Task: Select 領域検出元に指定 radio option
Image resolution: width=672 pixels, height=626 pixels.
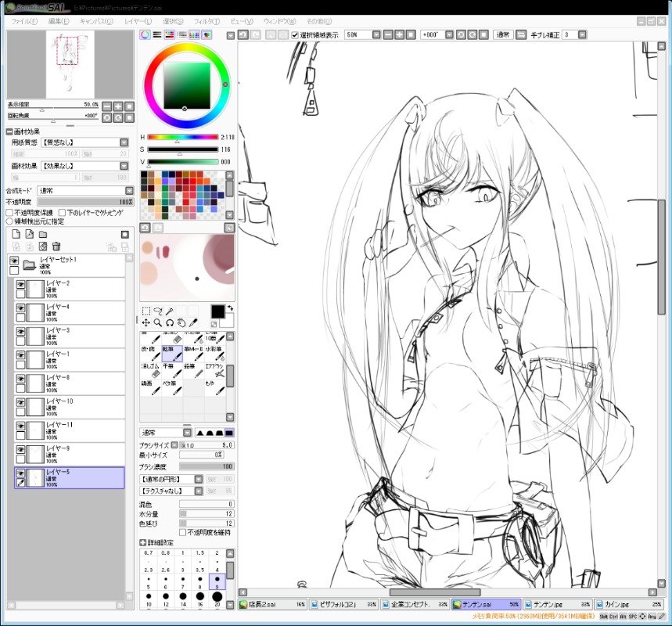Action: point(9,221)
